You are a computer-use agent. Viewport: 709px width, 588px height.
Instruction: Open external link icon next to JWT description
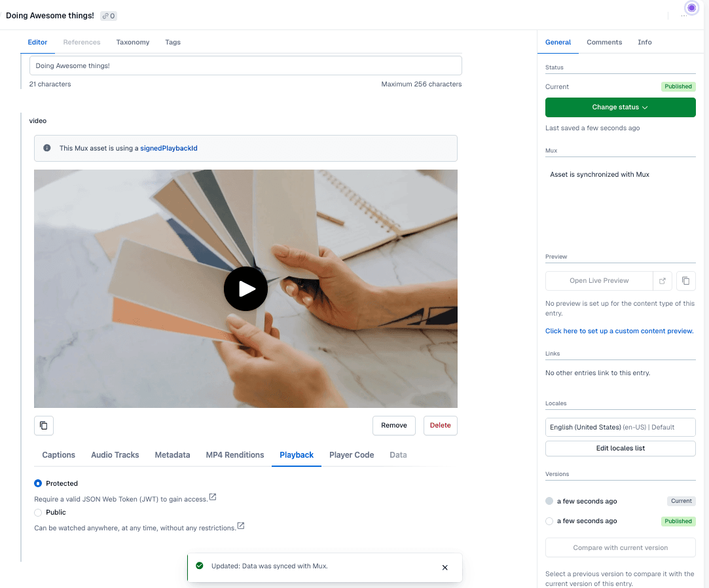coord(213,498)
